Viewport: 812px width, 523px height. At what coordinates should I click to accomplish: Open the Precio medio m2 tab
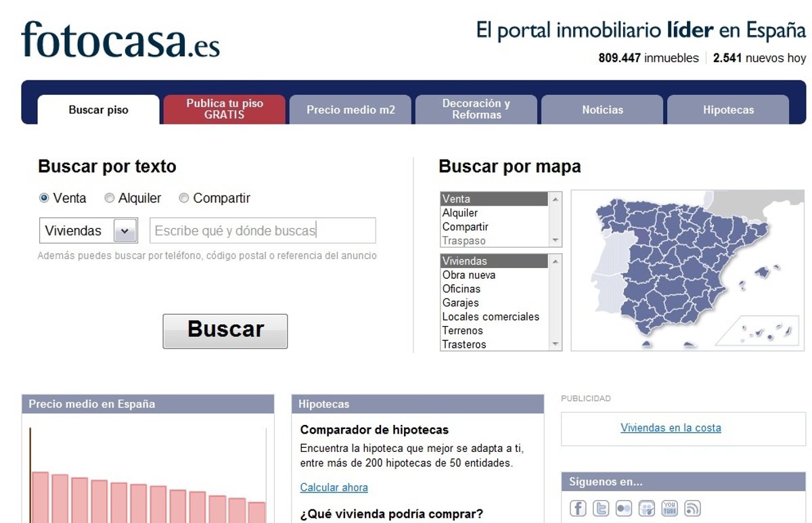(350, 110)
